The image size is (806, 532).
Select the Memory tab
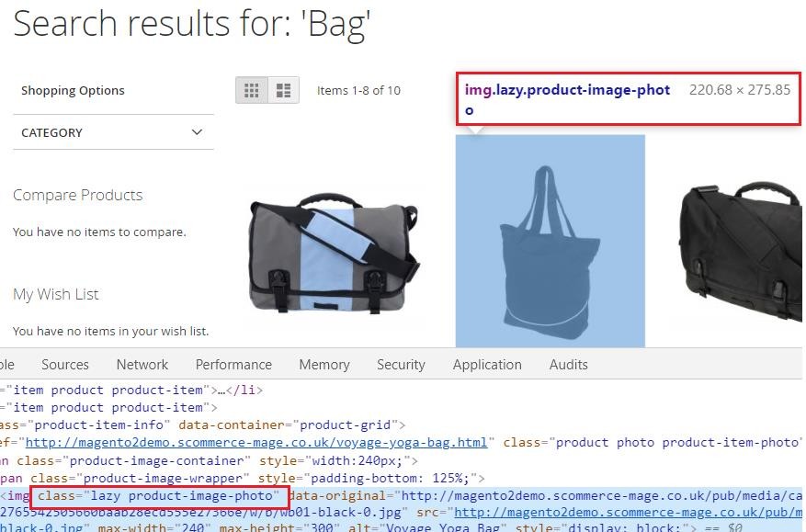coord(324,365)
